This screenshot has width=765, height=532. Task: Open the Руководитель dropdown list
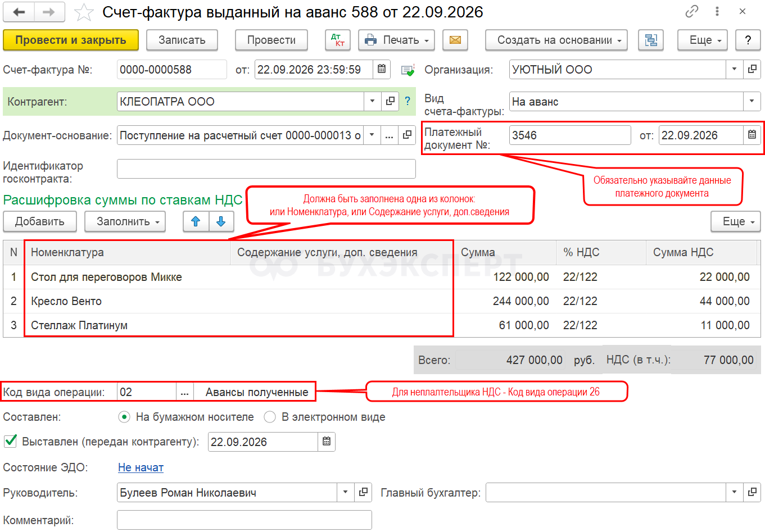(345, 492)
